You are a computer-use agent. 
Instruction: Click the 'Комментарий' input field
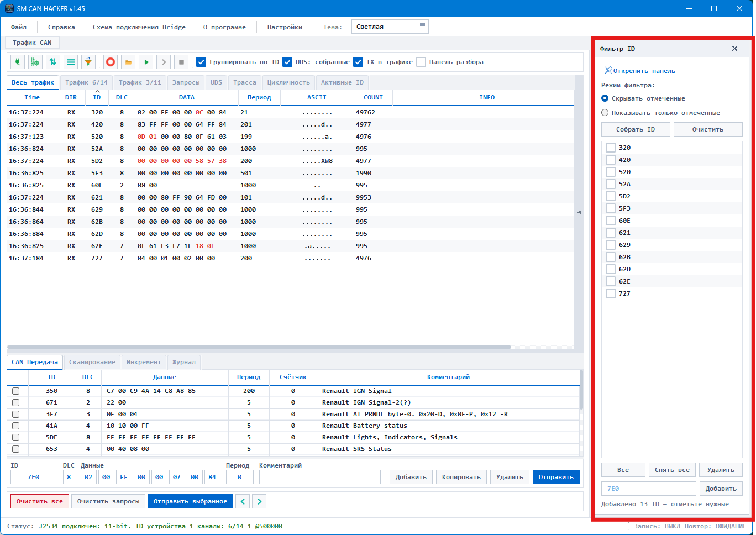(x=320, y=477)
